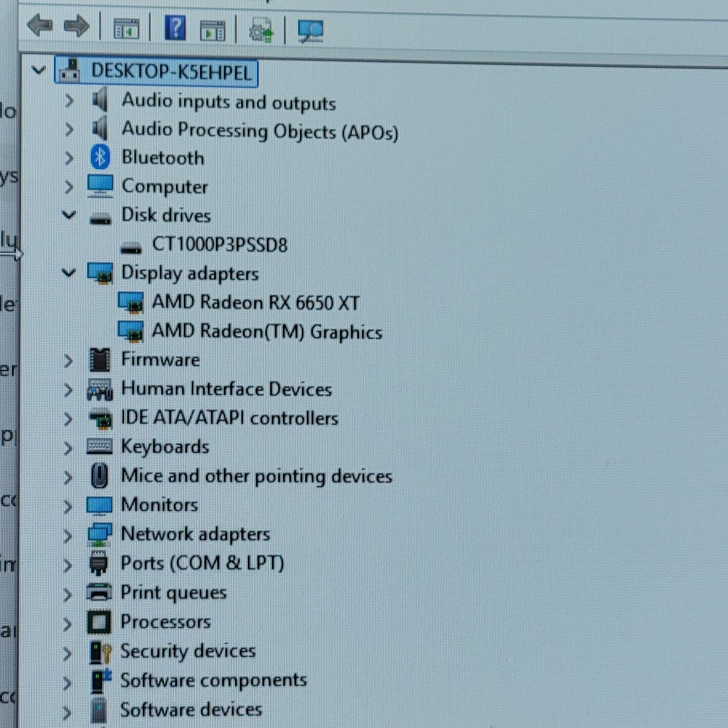Select the Firmware label
The width and height of the screenshot is (728, 728).
[x=160, y=360]
